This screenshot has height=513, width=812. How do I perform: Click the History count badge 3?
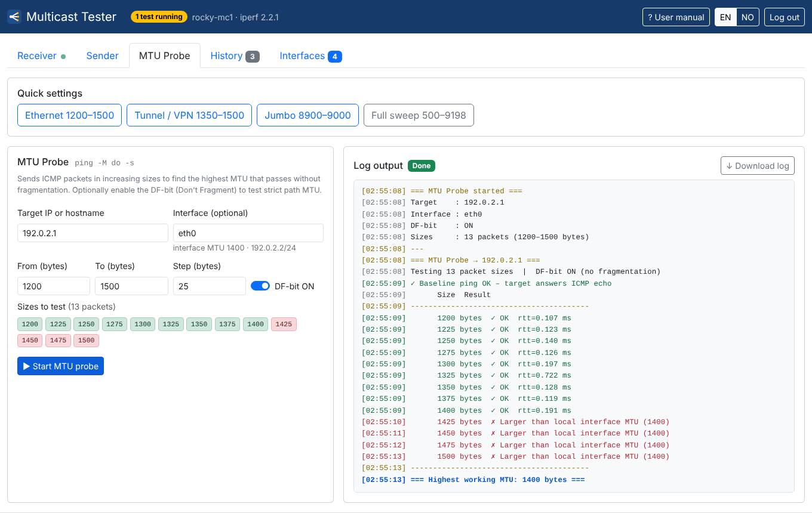(x=253, y=57)
